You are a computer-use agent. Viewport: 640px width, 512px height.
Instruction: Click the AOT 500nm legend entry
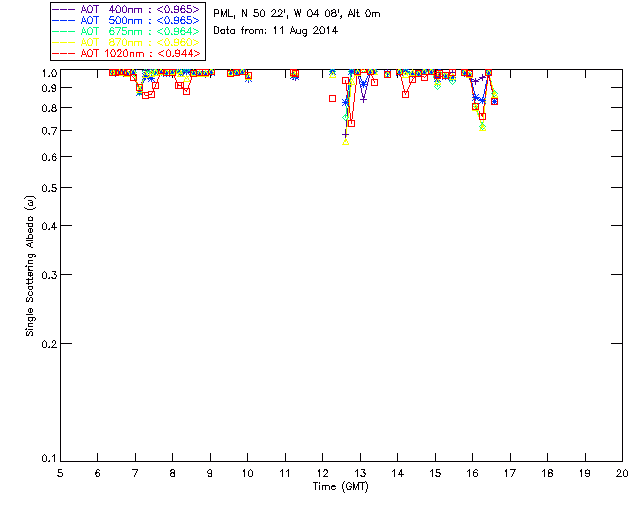126,20
